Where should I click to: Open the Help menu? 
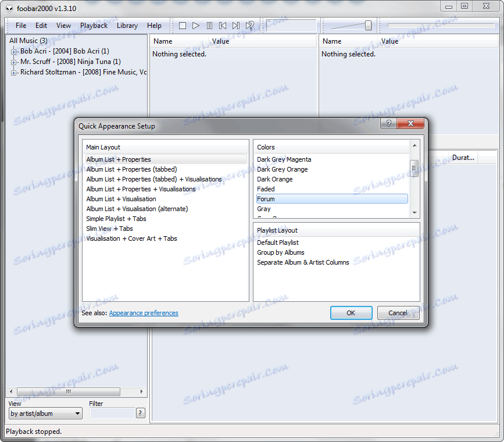(x=154, y=26)
